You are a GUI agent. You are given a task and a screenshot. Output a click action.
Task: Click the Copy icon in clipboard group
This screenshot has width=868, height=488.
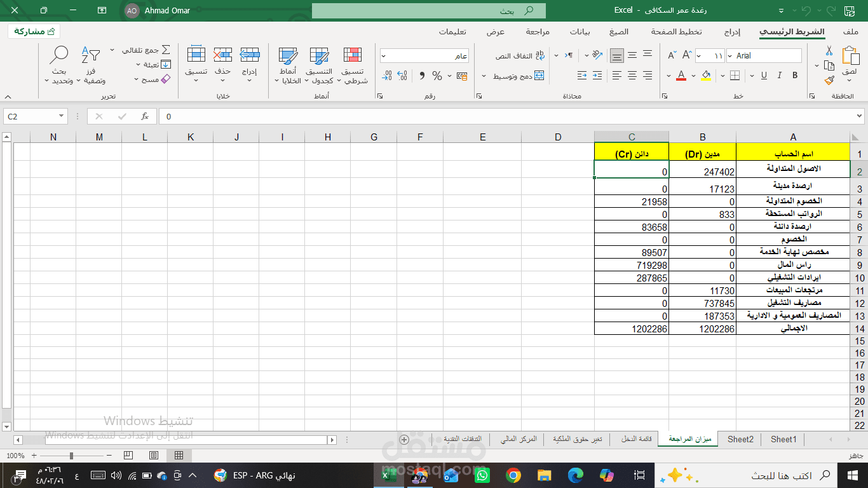pyautogui.click(x=829, y=65)
